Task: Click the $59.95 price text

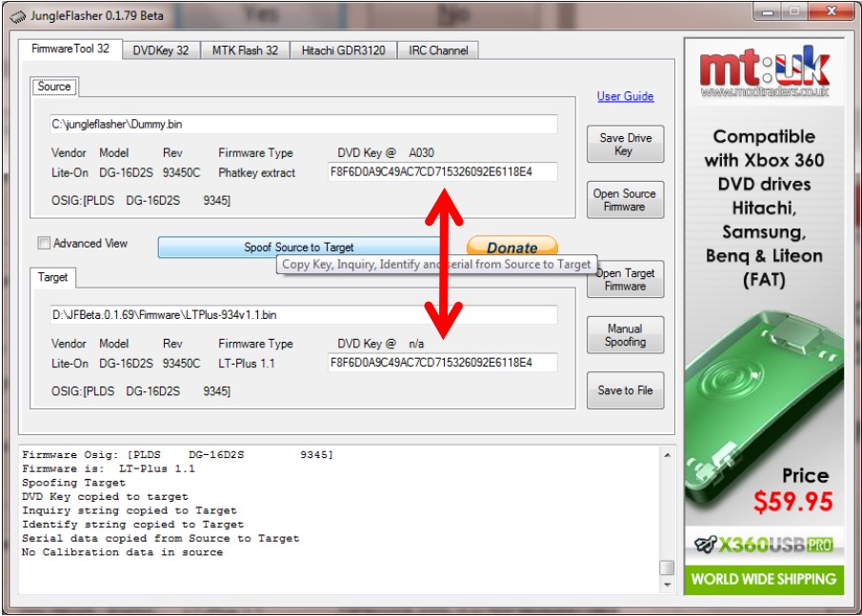Action: (x=792, y=501)
